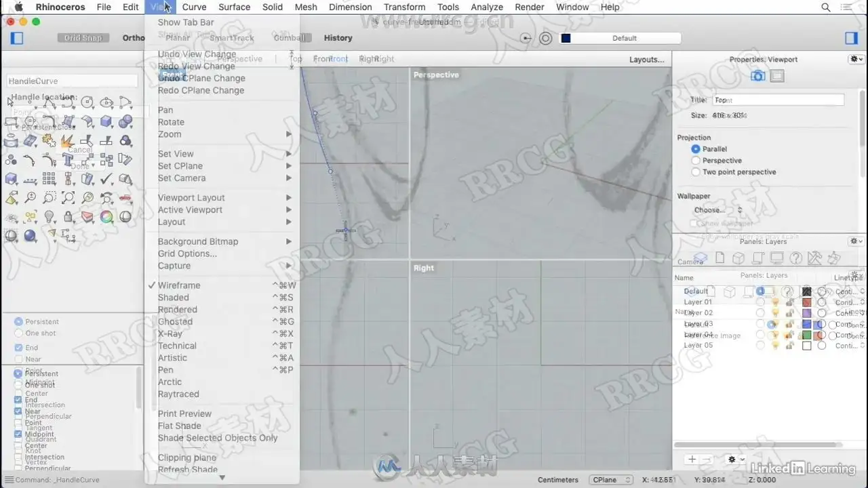Toggle History recording
868x488 pixels.
click(x=338, y=38)
